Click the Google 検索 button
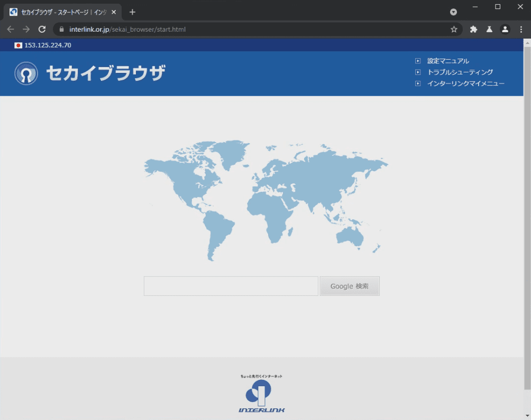The image size is (531, 420). [x=350, y=286]
